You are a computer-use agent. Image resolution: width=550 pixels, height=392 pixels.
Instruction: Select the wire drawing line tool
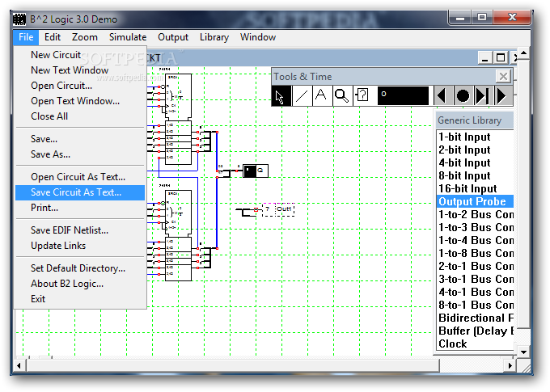click(x=302, y=95)
